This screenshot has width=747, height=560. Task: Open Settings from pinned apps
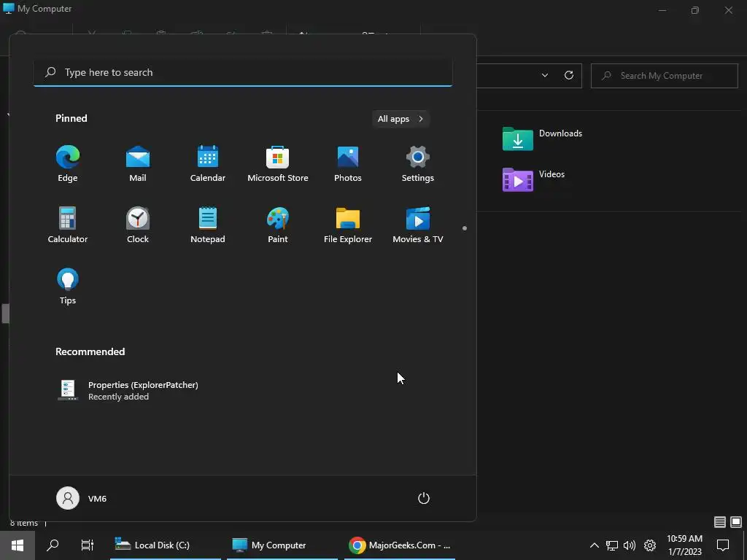point(418,164)
